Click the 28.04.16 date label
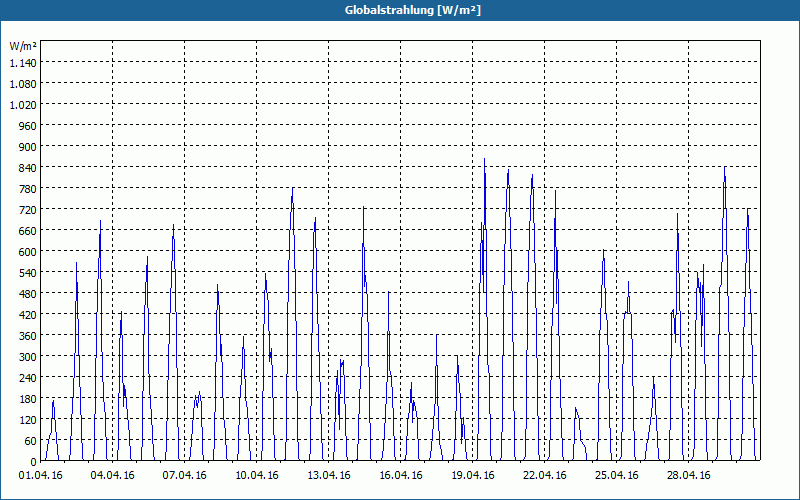 tap(688, 476)
